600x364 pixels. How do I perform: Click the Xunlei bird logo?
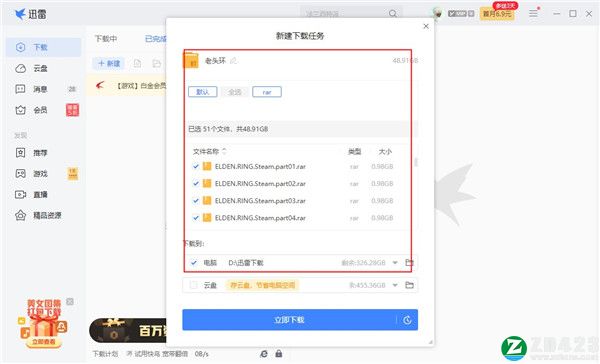coord(20,14)
